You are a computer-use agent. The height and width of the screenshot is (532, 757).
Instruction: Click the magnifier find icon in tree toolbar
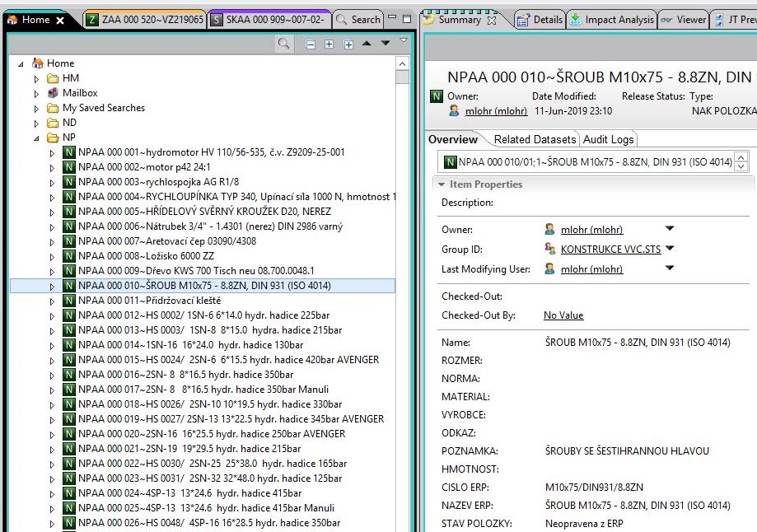284,44
